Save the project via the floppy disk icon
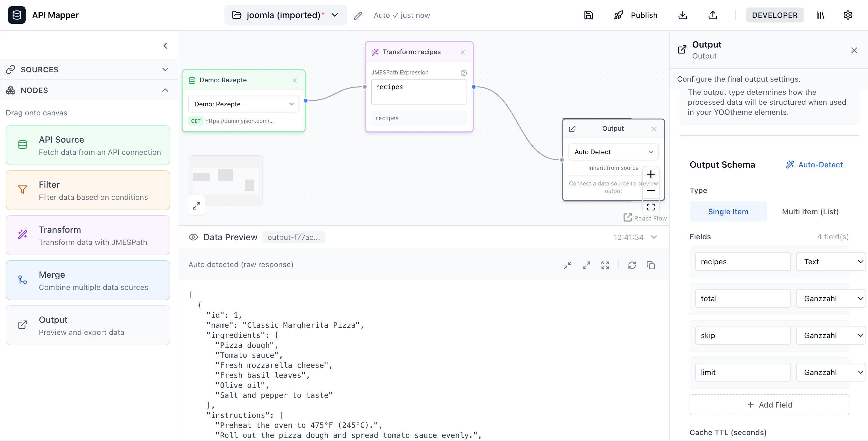The image size is (868, 441). coord(588,15)
